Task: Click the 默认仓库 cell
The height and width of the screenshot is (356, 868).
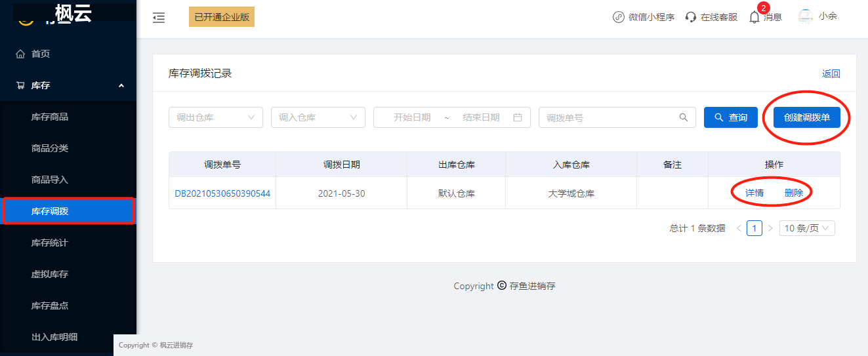Action: point(457,193)
